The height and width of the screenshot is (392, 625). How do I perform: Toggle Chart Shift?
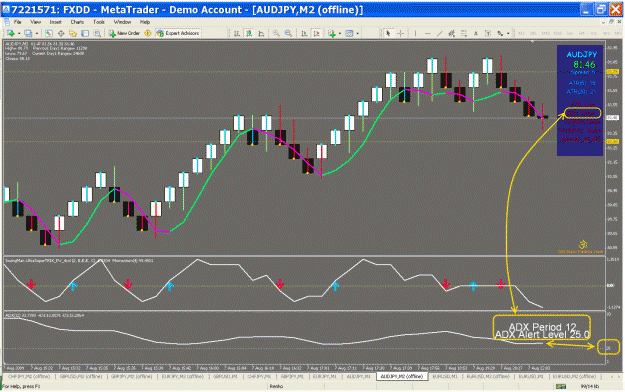[316, 33]
